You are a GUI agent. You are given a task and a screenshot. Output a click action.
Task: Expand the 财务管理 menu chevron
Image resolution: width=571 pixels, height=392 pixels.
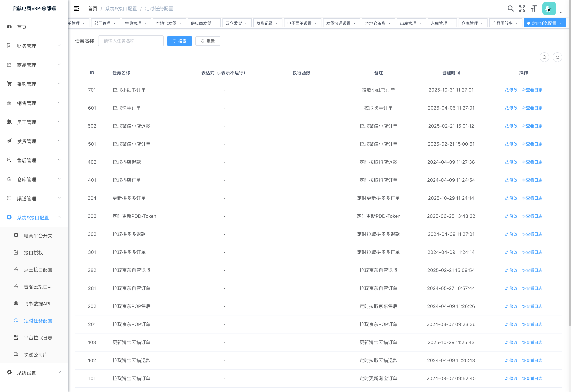coord(59,45)
